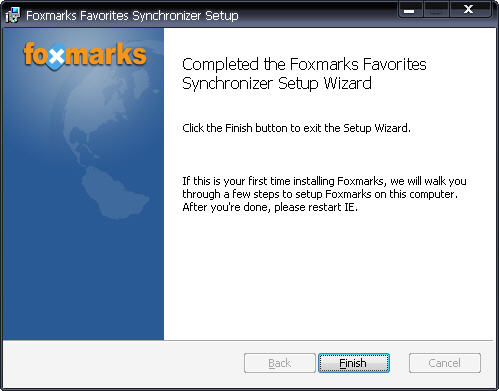499x391 pixels.
Task: Click the 'through a few steps to setup' line
Action: click(x=320, y=194)
